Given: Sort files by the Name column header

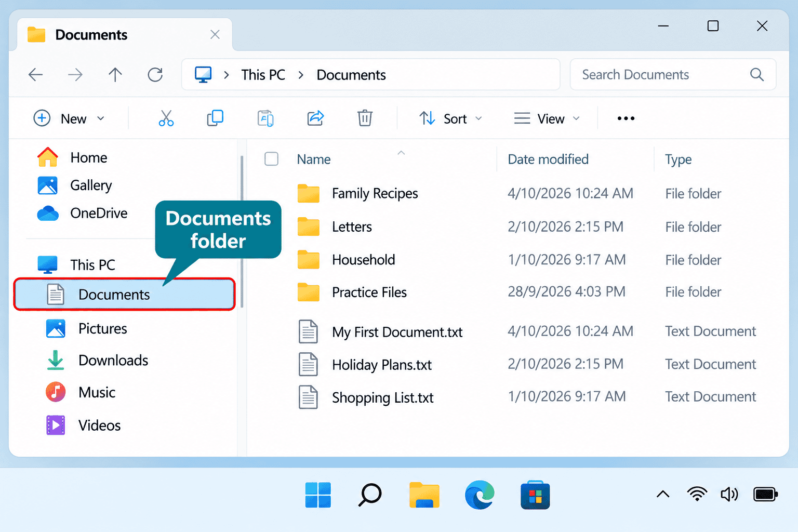Looking at the screenshot, I should pos(314,159).
